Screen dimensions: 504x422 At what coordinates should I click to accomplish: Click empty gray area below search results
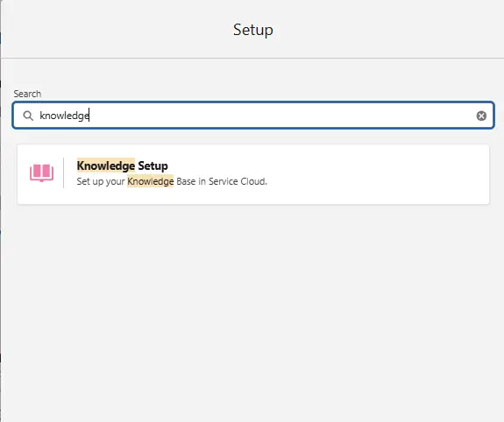253,305
